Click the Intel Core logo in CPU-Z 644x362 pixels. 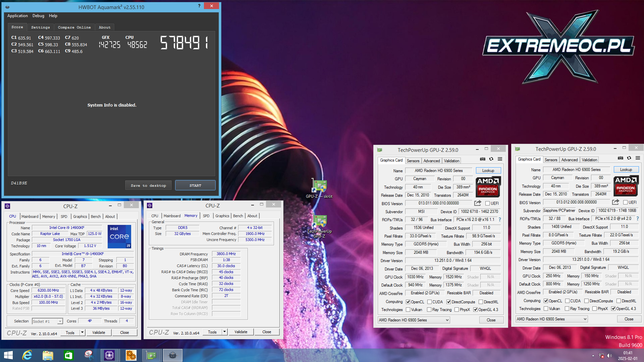coord(119,236)
